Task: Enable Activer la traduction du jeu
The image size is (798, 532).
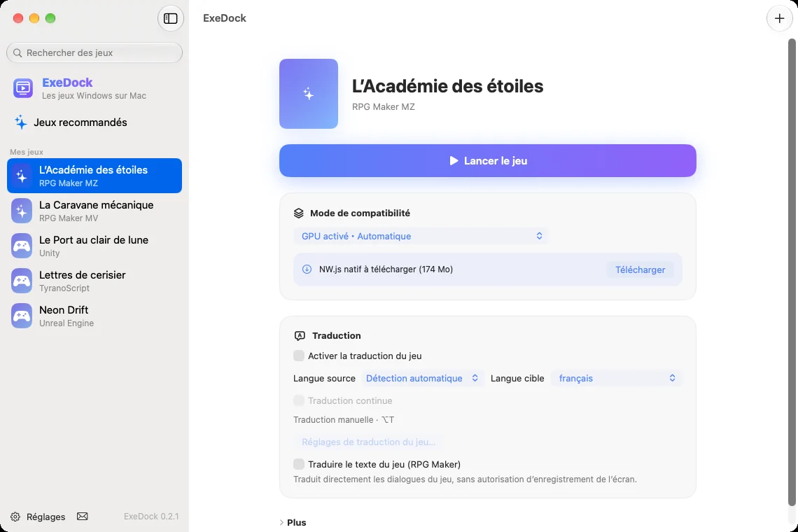Action: tap(299, 356)
